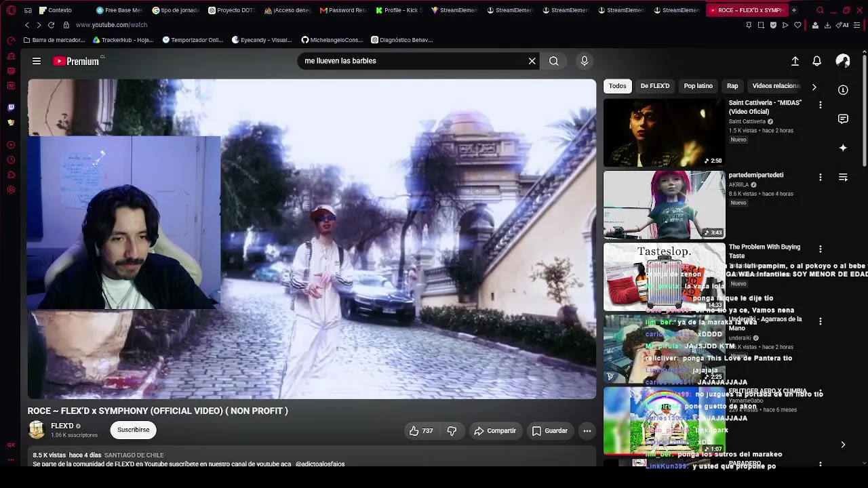This screenshot has width=868, height=488.
Task: Open the Opera GX main menu icon
Action: (x=11, y=10)
